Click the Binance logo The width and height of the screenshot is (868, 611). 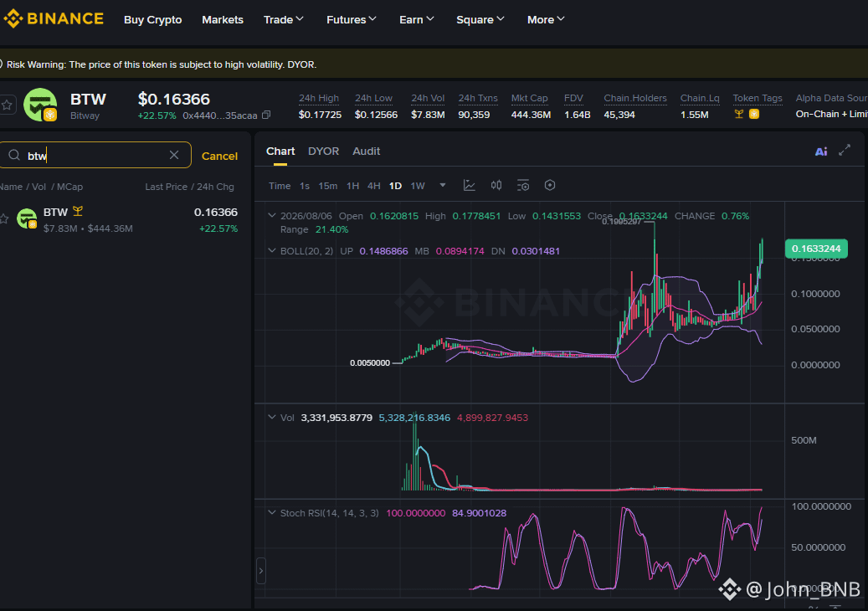coord(54,18)
